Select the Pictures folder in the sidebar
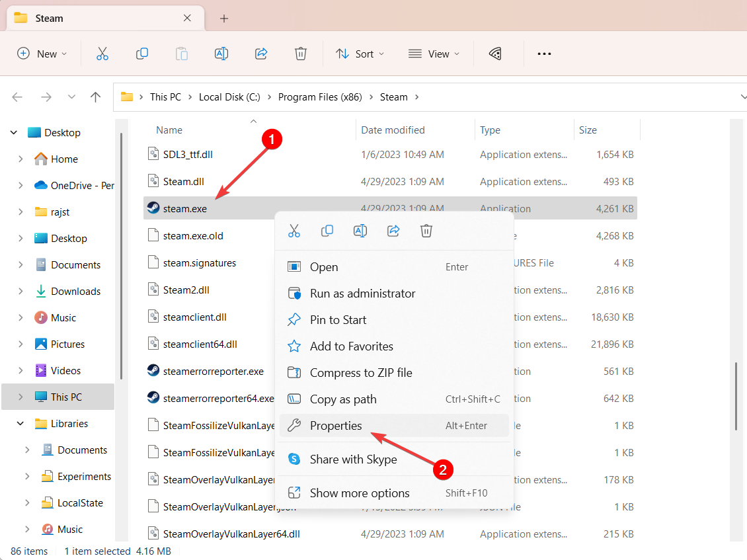The image size is (747, 560). pyautogui.click(x=67, y=344)
